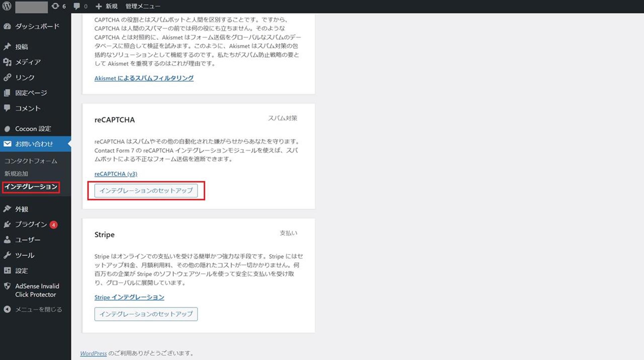The image size is (644, 360).
Task: Click the AdSense Invalid Click Protector shield icon
Action: (7, 286)
